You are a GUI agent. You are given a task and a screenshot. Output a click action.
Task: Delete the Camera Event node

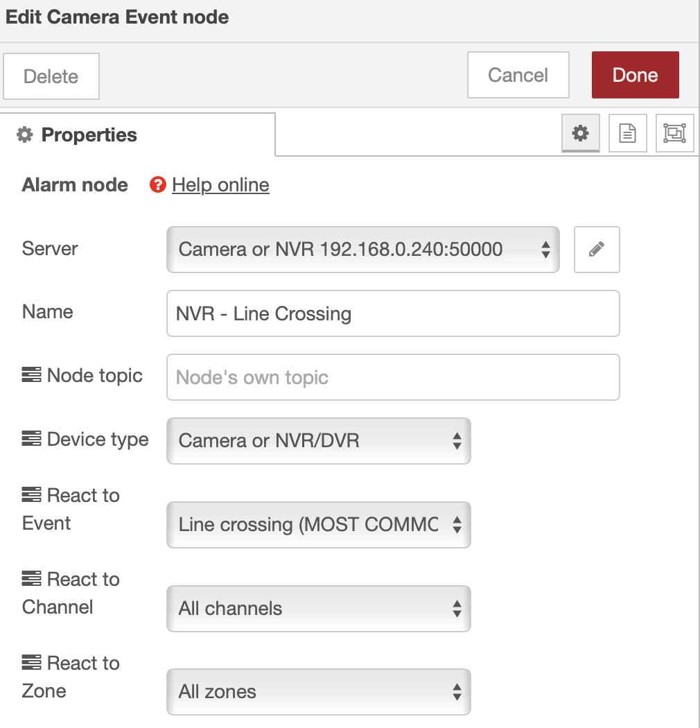(51, 77)
